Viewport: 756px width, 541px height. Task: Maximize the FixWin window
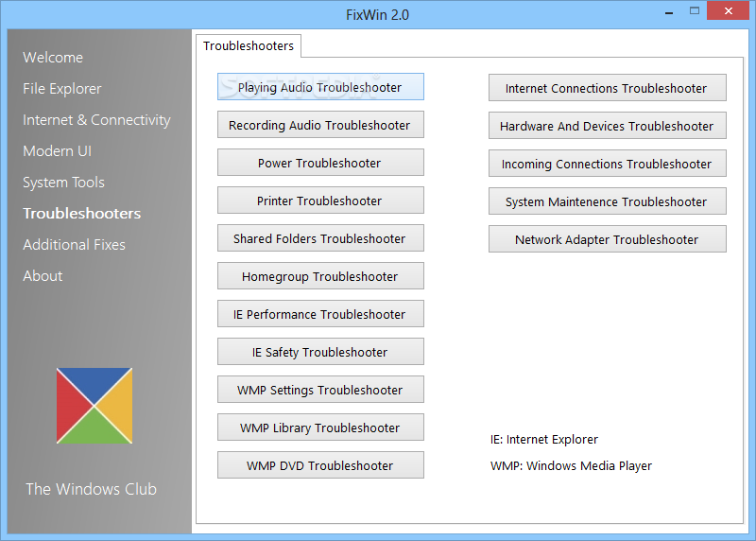[695, 11]
